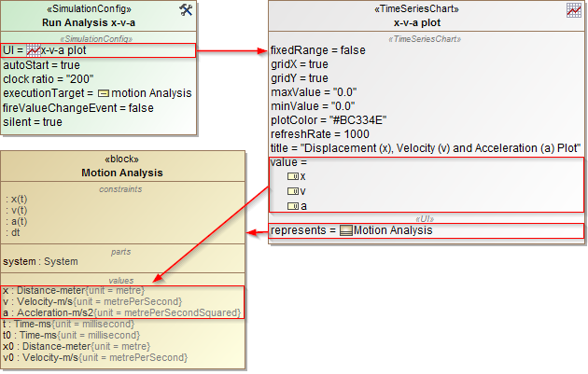Click the time series chart icon

[575, 10]
